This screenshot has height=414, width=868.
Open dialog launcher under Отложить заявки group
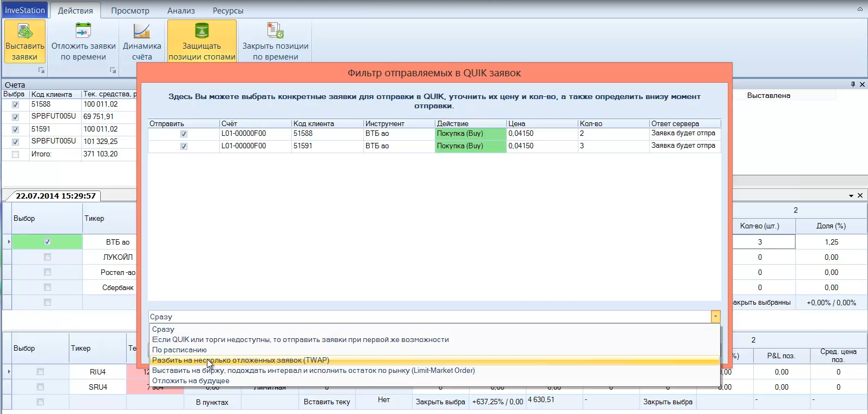click(x=113, y=70)
